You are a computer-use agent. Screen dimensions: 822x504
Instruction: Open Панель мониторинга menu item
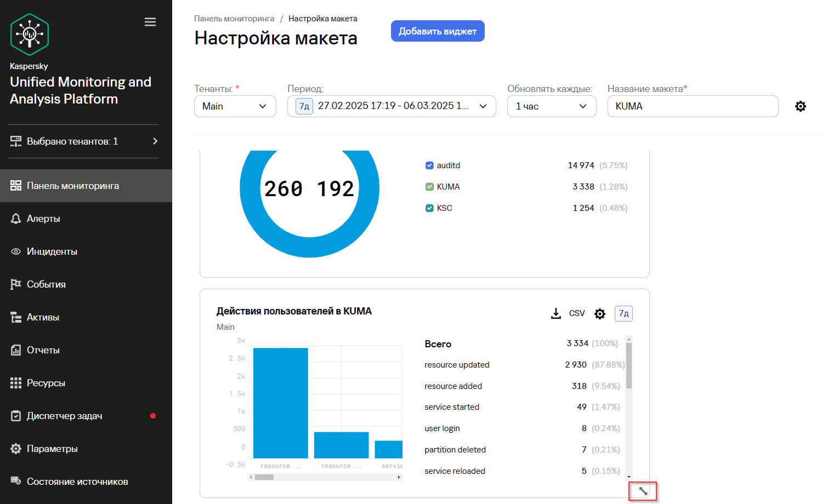(x=86, y=186)
